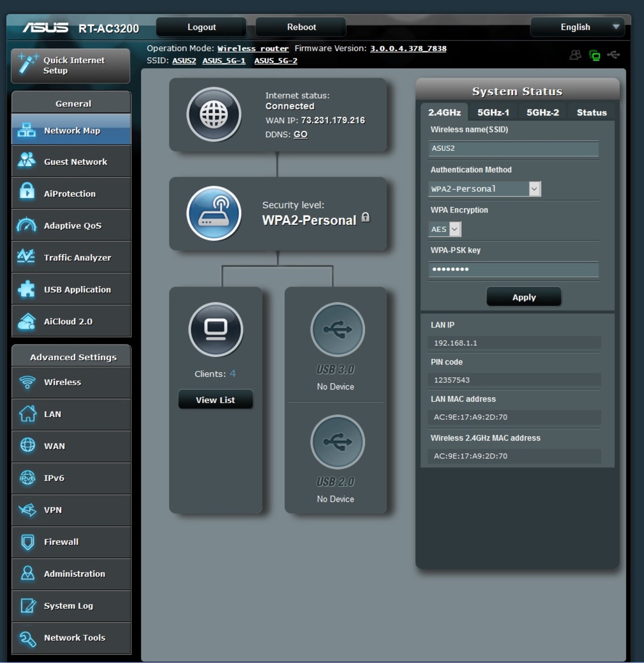
Task: Switch to the Status tab
Action: (591, 112)
